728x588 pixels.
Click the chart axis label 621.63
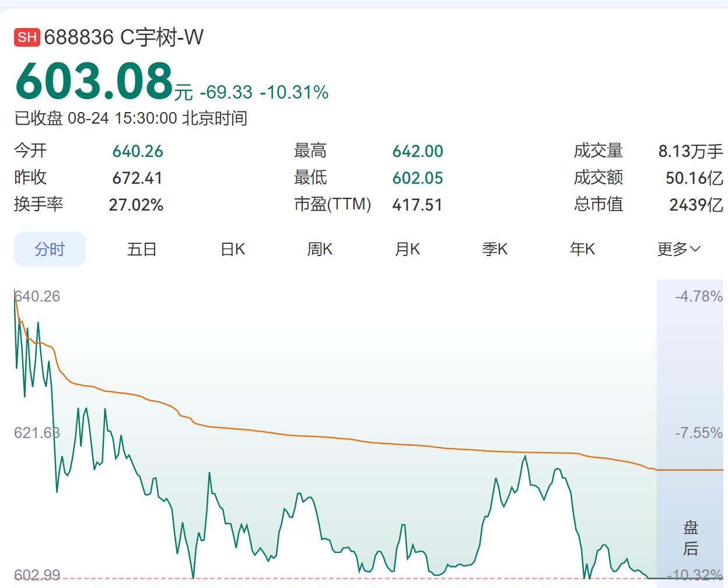37,433
